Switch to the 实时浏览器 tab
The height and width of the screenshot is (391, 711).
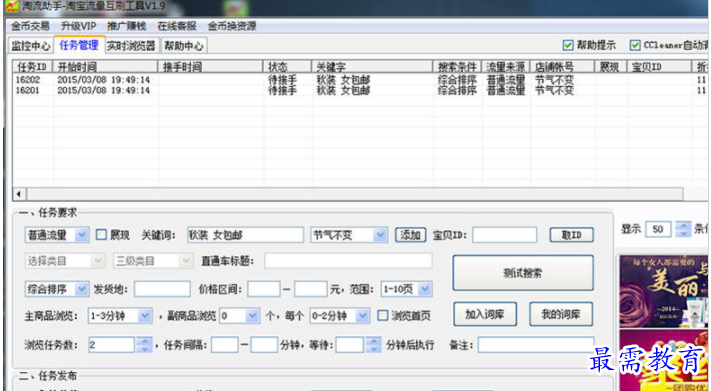[131, 46]
